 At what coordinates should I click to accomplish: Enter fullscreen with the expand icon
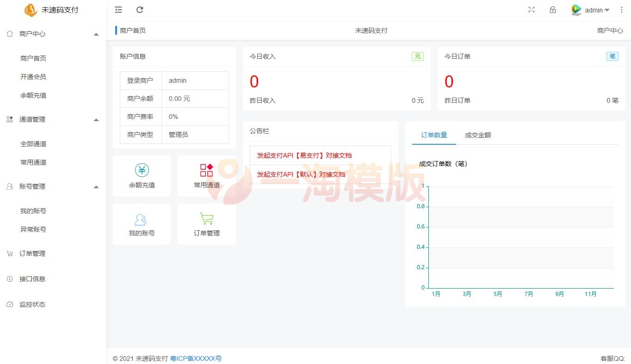coord(532,10)
